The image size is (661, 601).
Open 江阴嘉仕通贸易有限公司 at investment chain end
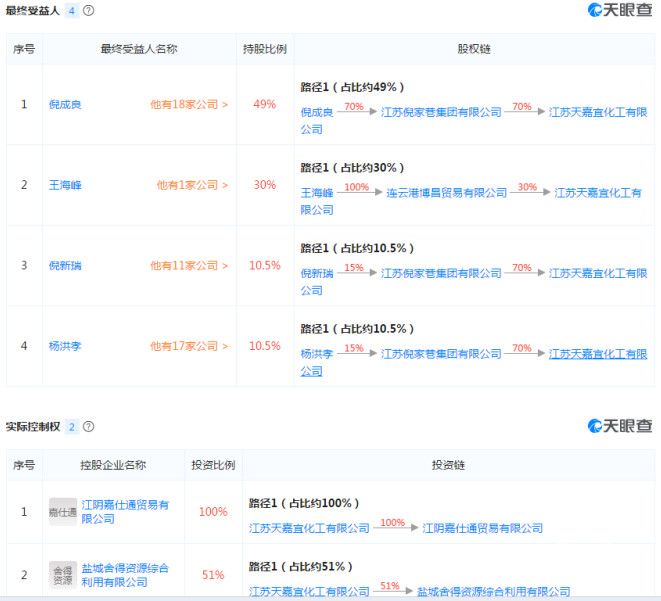482,528
